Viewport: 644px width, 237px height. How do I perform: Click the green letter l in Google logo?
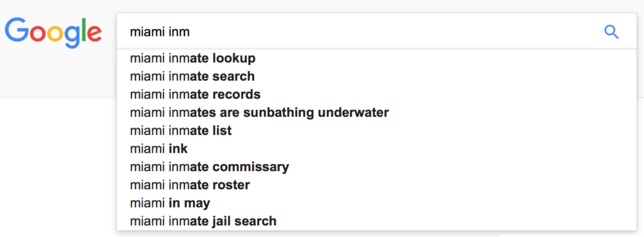tap(83, 30)
